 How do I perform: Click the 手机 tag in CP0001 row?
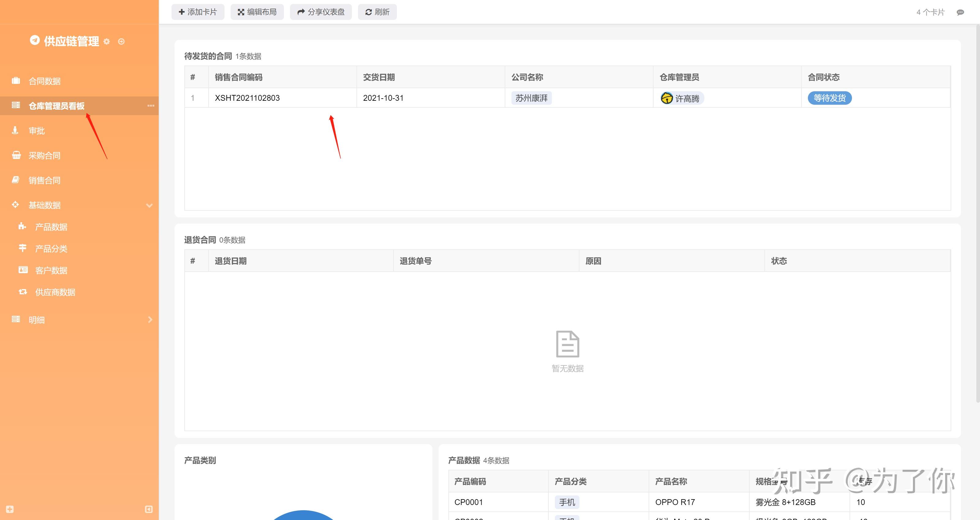pyautogui.click(x=567, y=502)
